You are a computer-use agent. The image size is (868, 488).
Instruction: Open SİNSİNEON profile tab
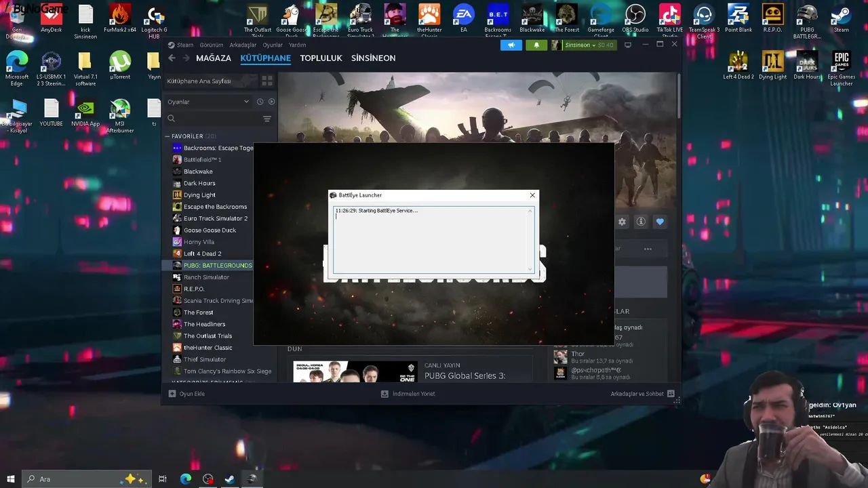point(373,58)
